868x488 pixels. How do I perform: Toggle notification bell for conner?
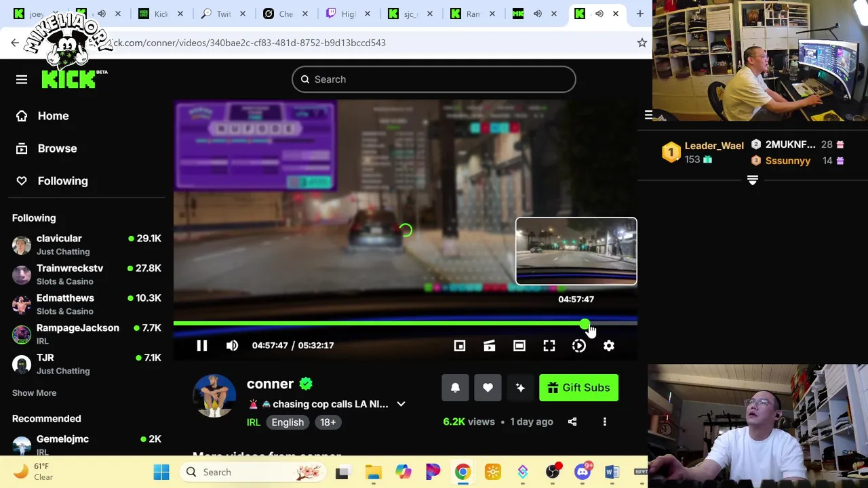pyautogui.click(x=455, y=388)
